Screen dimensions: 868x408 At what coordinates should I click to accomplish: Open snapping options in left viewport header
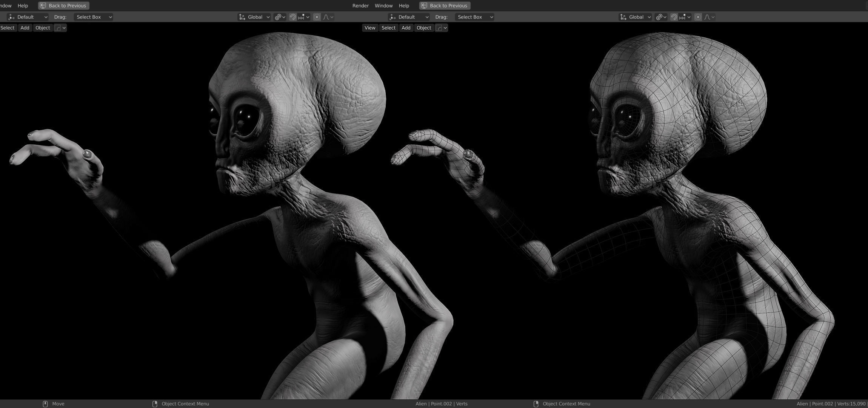304,17
